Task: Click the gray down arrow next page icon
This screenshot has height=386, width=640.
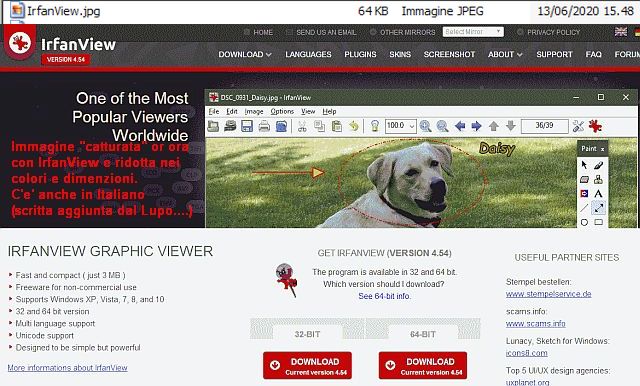Action: pos(511,126)
